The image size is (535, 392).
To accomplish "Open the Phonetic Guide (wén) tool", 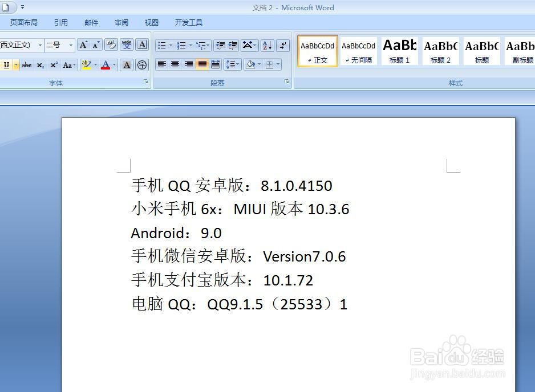I will point(127,45).
